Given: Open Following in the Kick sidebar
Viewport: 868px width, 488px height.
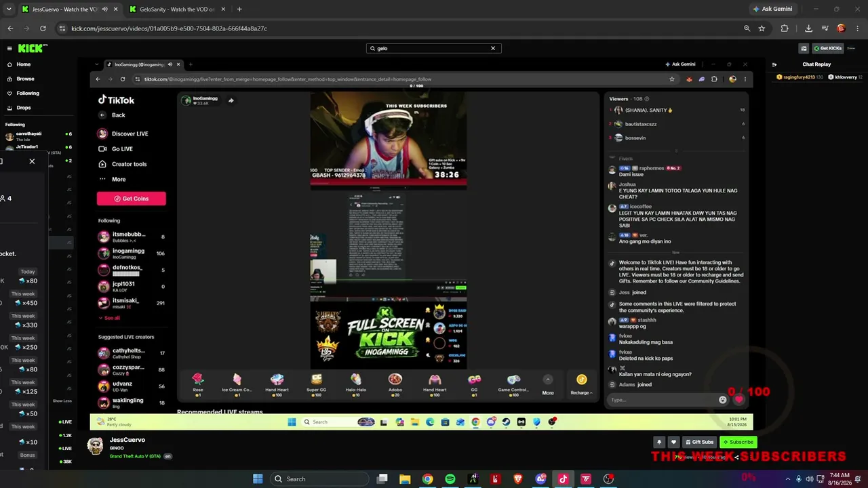Looking at the screenshot, I should pyautogui.click(x=28, y=93).
